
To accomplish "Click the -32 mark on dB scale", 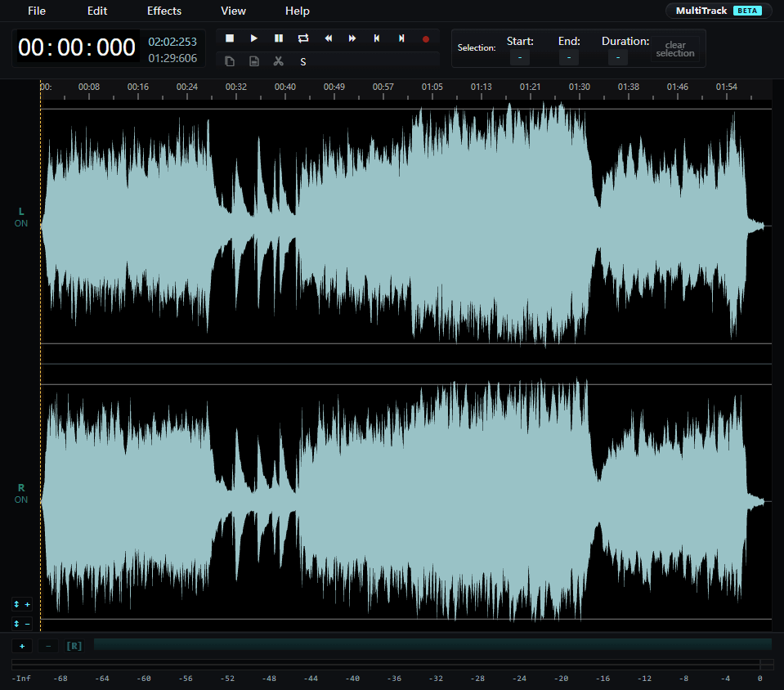I will (x=436, y=679).
